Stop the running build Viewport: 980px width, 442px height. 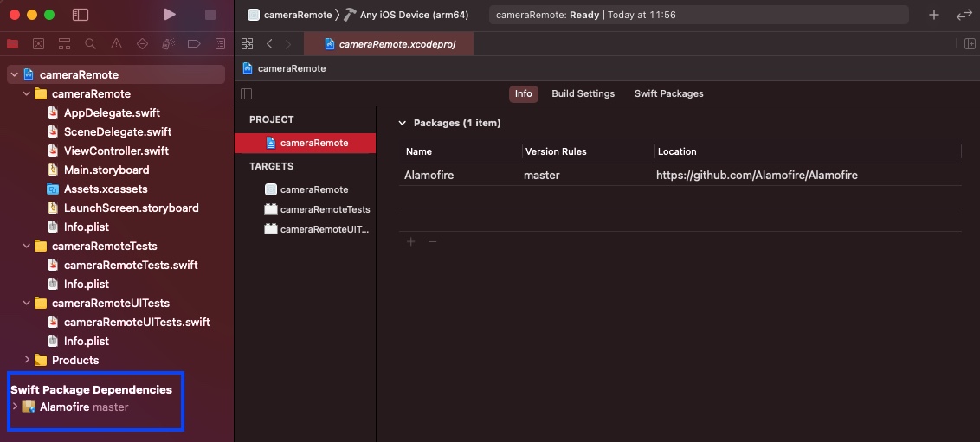pos(210,15)
